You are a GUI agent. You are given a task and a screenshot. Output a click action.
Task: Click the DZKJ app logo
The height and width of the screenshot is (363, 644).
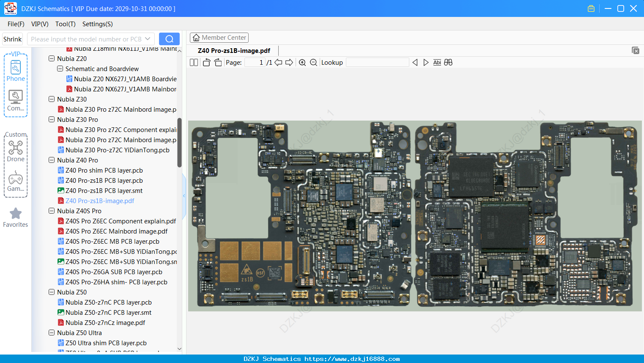(x=10, y=8)
